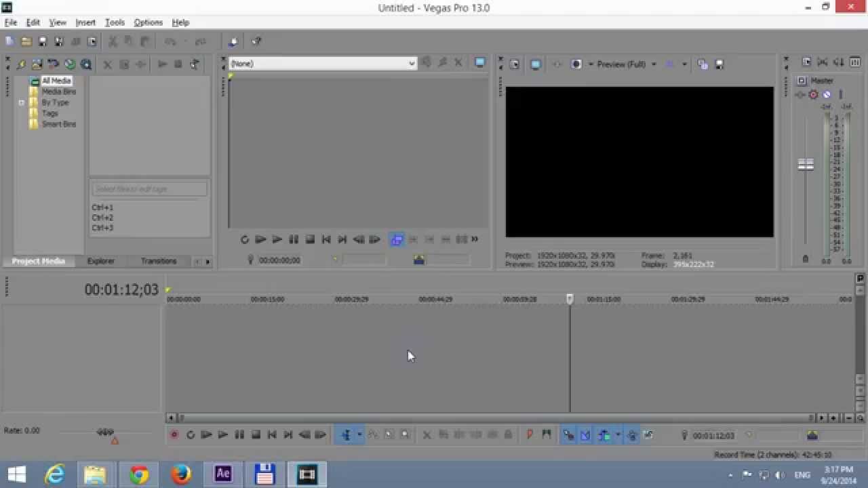The height and width of the screenshot is (488, 868).
Task: Open the Insert menu
Action: point(85,22)
